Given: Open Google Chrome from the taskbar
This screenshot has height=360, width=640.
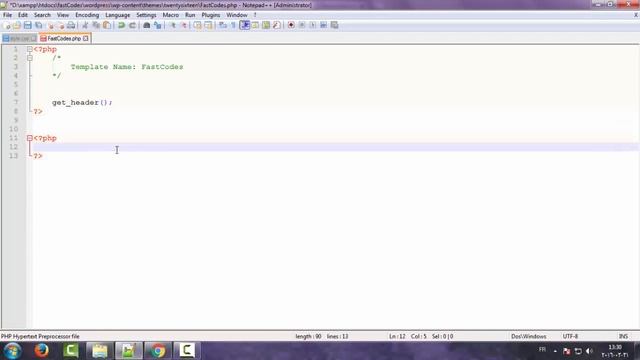Looking at the screenshot, I should tap(158, 351).
